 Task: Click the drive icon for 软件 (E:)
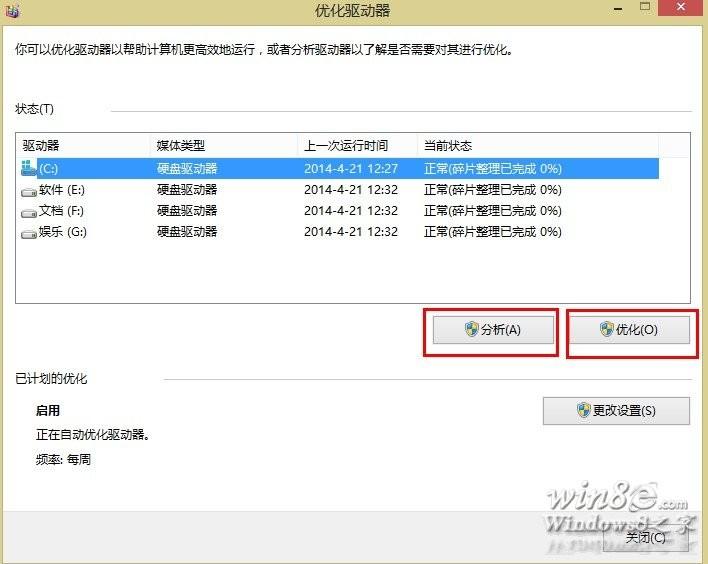29,192
